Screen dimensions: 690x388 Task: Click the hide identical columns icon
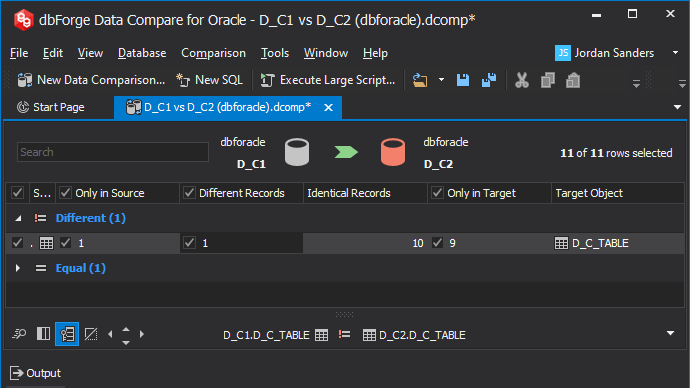click(91, 334)
